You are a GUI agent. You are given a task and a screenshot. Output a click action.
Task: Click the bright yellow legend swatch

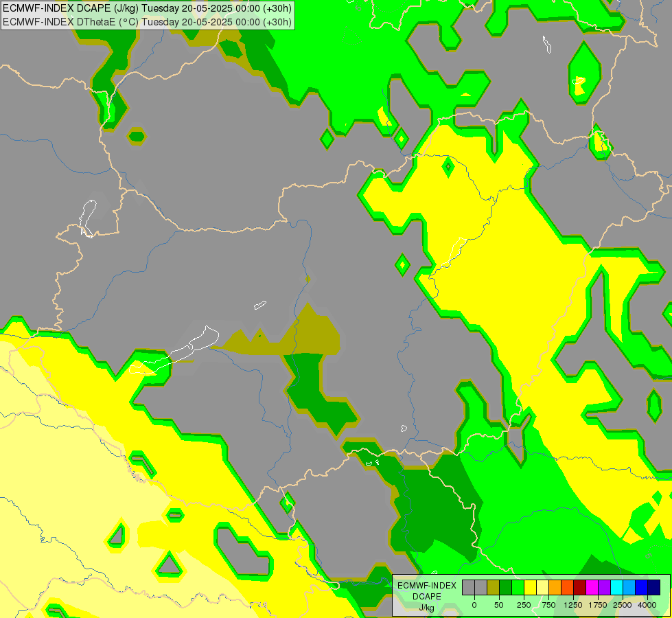point(530,587)
